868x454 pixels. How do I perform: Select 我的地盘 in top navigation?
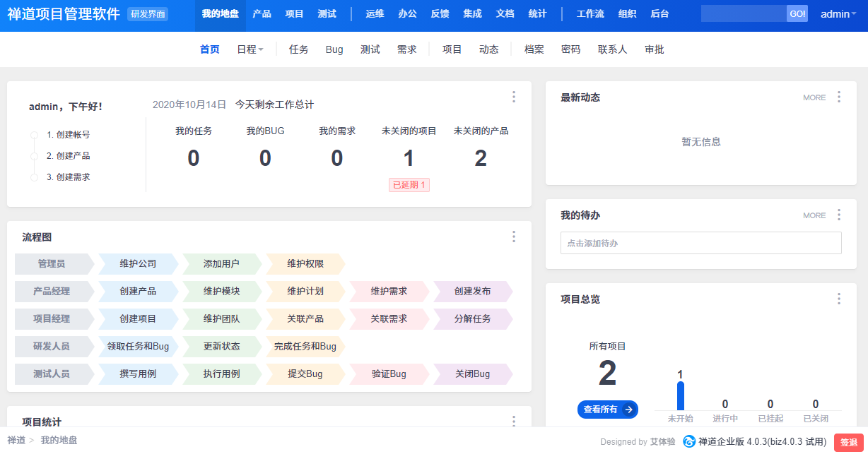(220, 13)
